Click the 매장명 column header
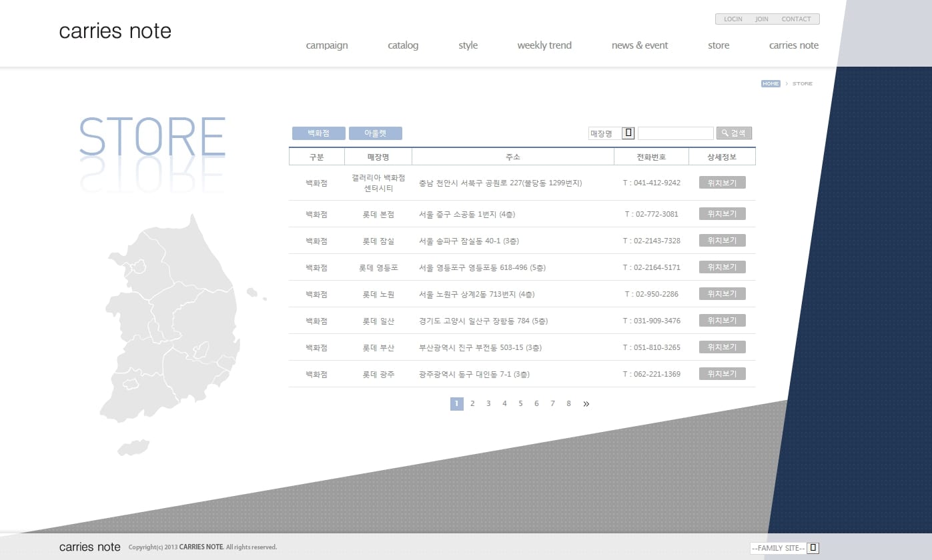 click(378, 157)
